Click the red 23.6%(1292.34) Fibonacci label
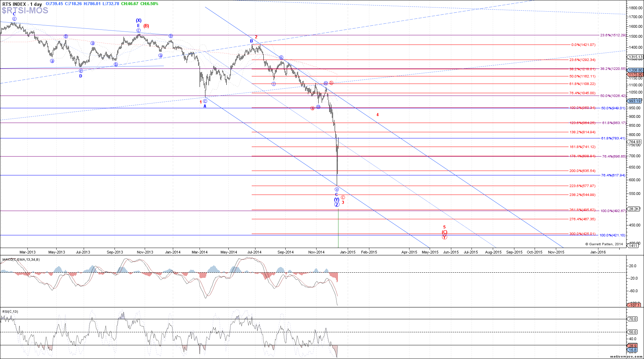 (x=582, y=60)
